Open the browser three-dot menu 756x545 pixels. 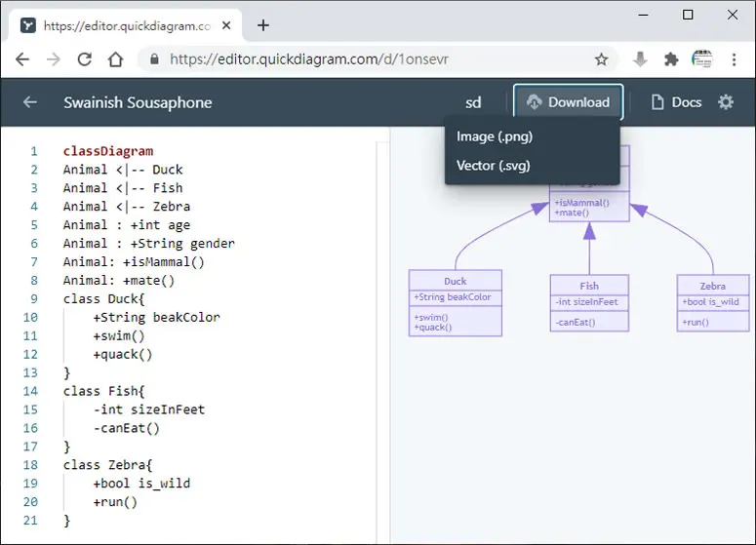(734, 59)
